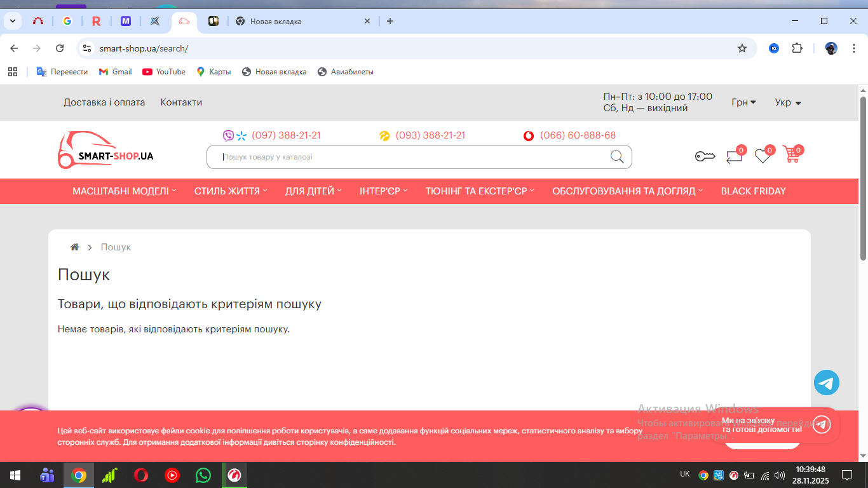This screenshot has height=488, width=868.
Task: Expand the Грн currency dropdown
Action: 743,102
